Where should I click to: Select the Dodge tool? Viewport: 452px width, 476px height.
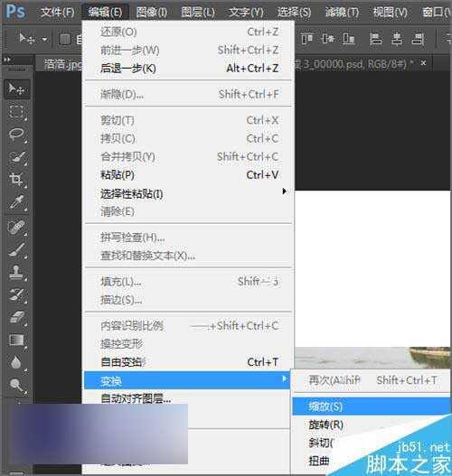[16, 385]
